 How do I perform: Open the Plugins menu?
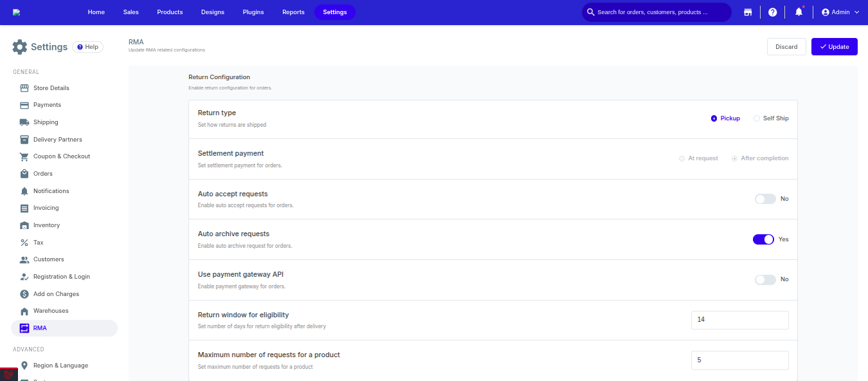tap(253, 12)
